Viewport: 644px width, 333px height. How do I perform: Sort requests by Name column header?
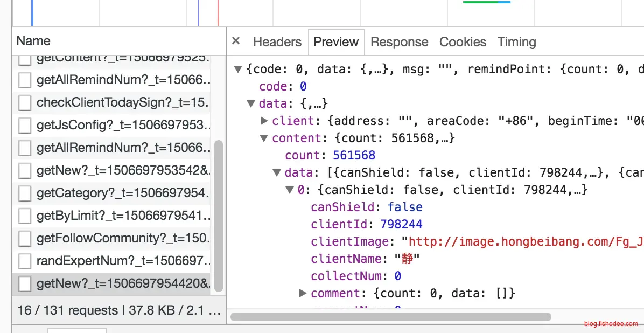pyautogui.click(x=33, y=41)
